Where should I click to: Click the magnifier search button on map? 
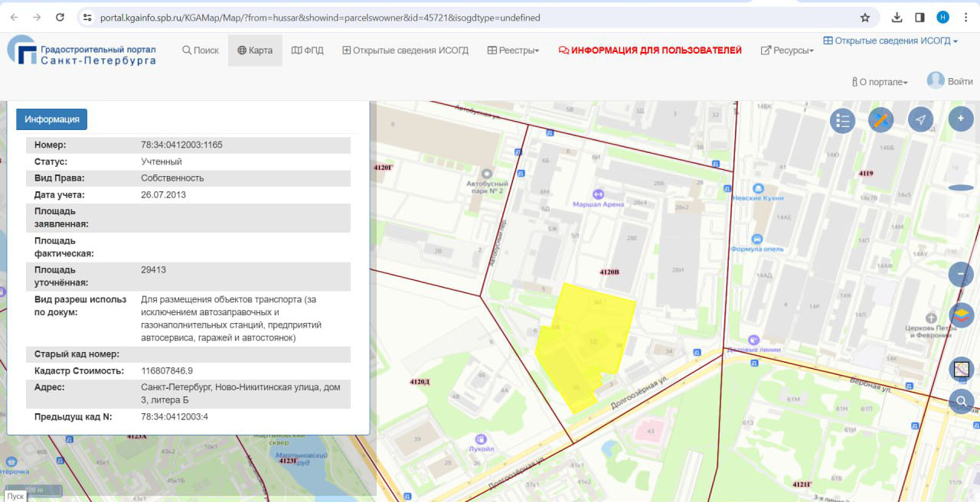(961, 400)
